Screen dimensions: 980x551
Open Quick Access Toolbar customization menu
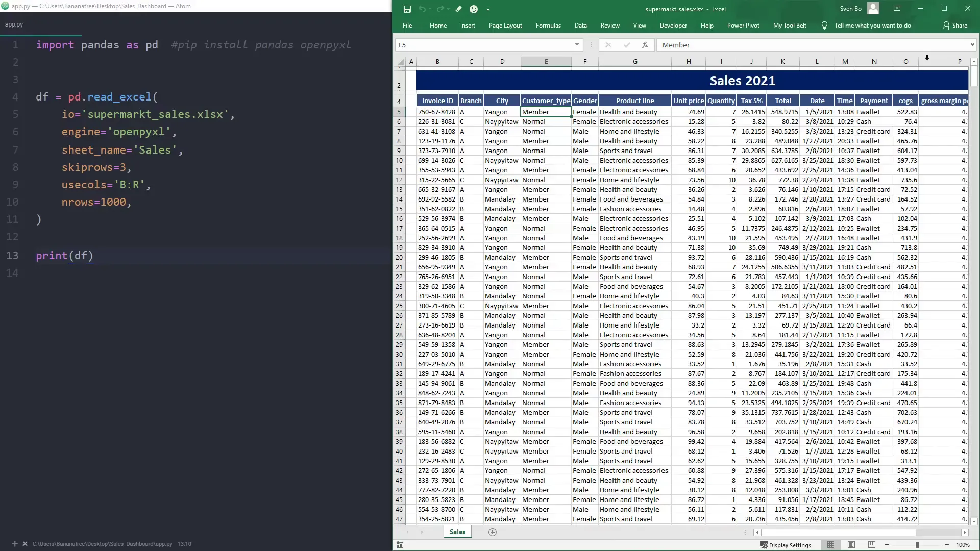coord(488,9)
